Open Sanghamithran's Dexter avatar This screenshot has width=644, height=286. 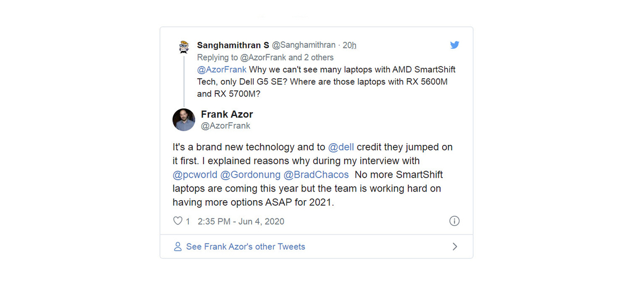(x=184, y=47)
